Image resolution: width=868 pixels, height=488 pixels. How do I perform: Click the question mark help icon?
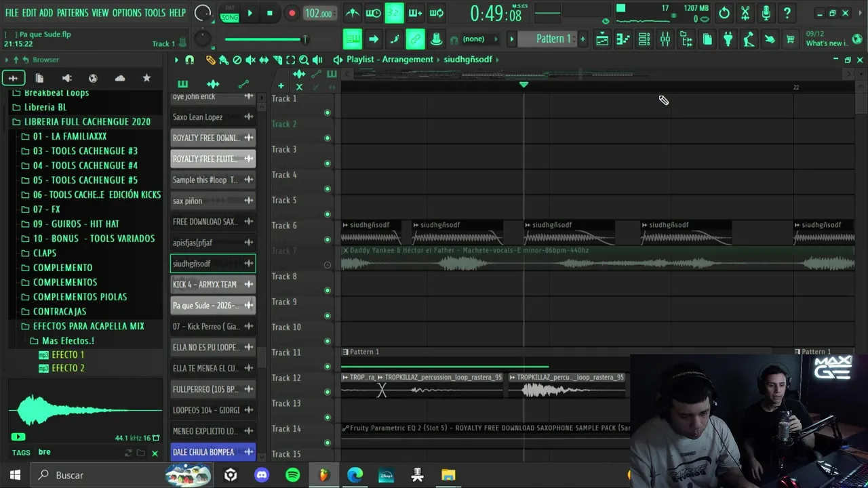pos(787,13)
